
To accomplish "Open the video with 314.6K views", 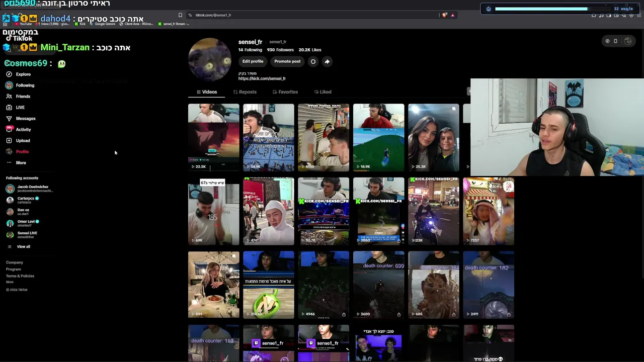I will coord(269,285).
